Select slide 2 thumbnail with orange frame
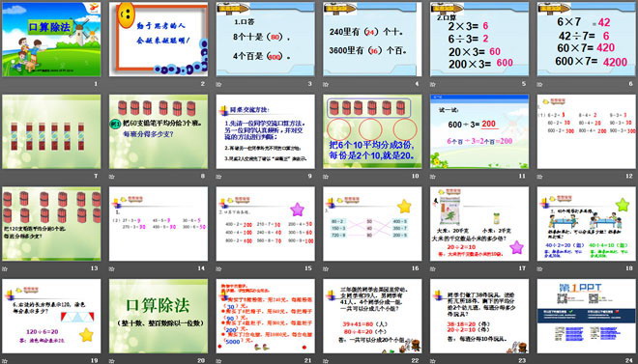Image resolution: width=638 pixels, height=364 pixels. coord(159,40)
